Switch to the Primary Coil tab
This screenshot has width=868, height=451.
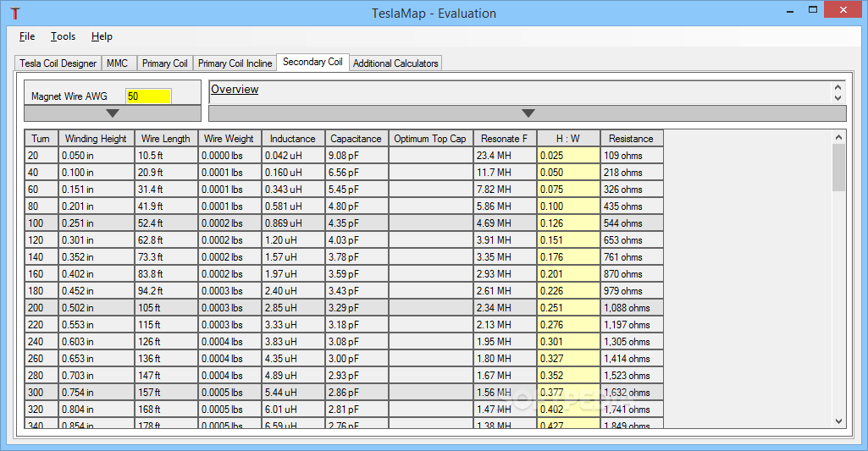tap(165, 63)
